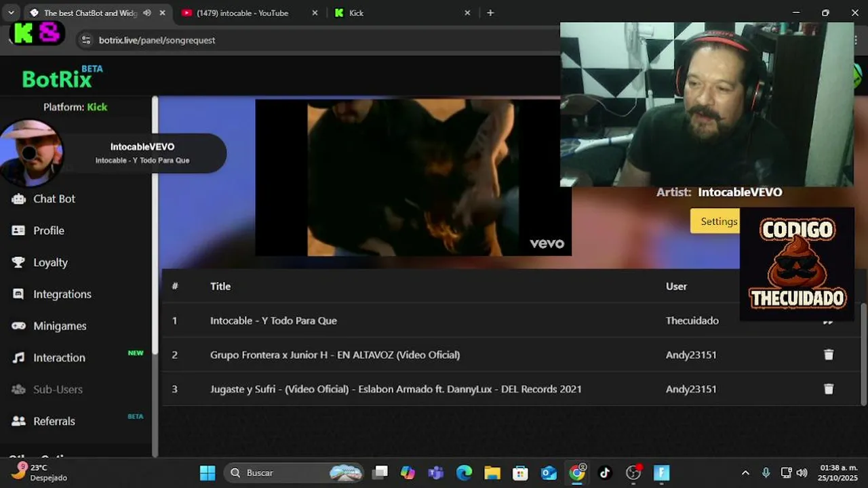Click the site info icon in address bar
868x488 pixels.
point(86,40)
